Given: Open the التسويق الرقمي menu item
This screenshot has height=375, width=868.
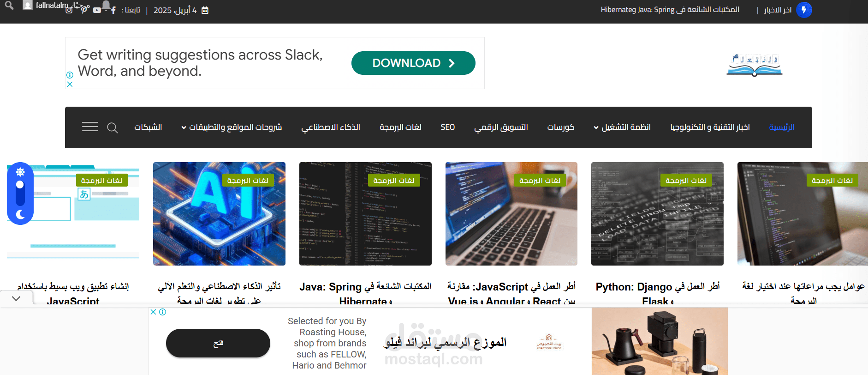Looking at the screenshot, I should click(x=501, y=127).
